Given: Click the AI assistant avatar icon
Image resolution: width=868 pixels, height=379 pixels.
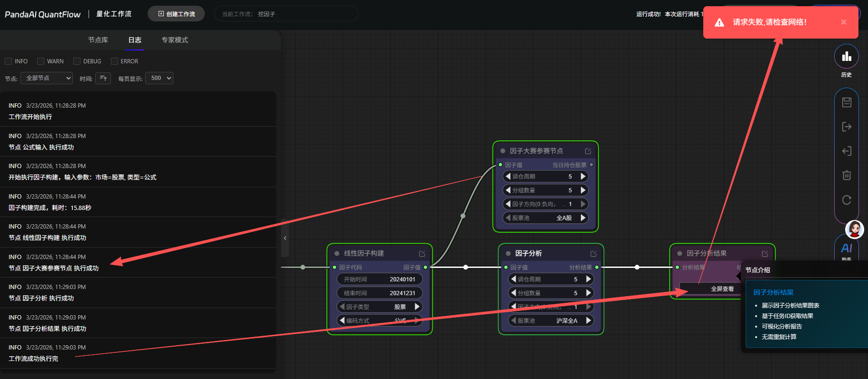Looking at the screenshot, I should click(854, 229).
